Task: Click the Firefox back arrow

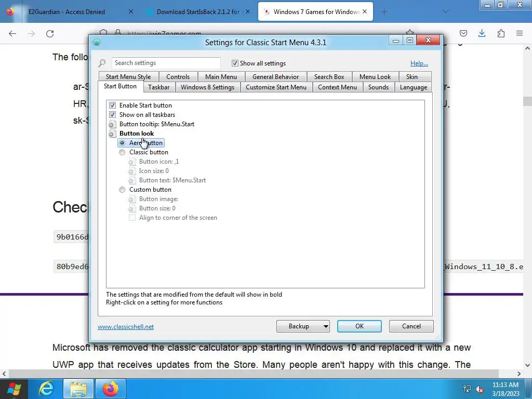Action: click(12, 33)
